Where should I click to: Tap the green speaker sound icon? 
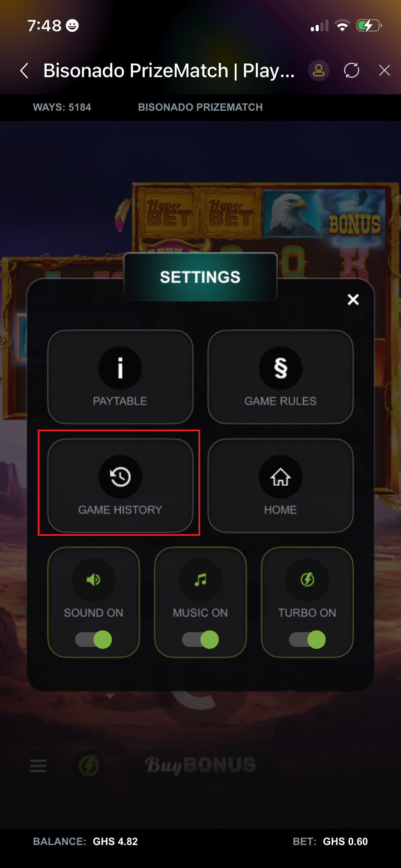(93, 580)
